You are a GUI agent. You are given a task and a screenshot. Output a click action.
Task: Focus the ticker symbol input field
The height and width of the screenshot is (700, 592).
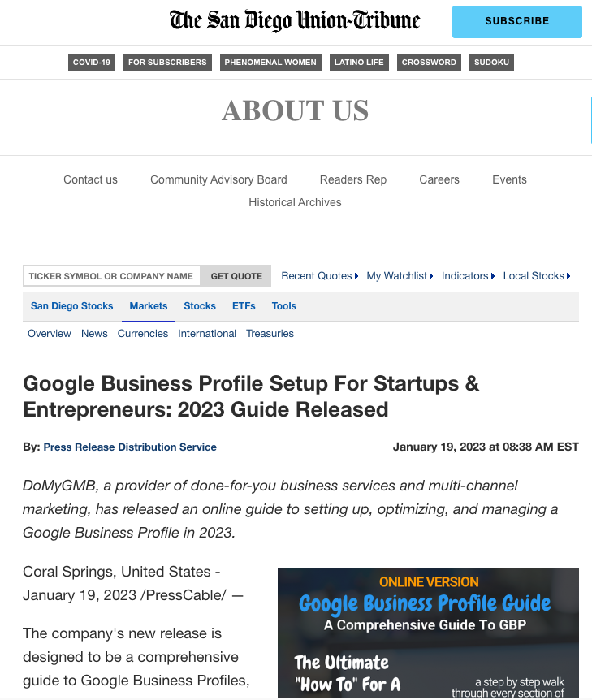click(x=111, y=276)
